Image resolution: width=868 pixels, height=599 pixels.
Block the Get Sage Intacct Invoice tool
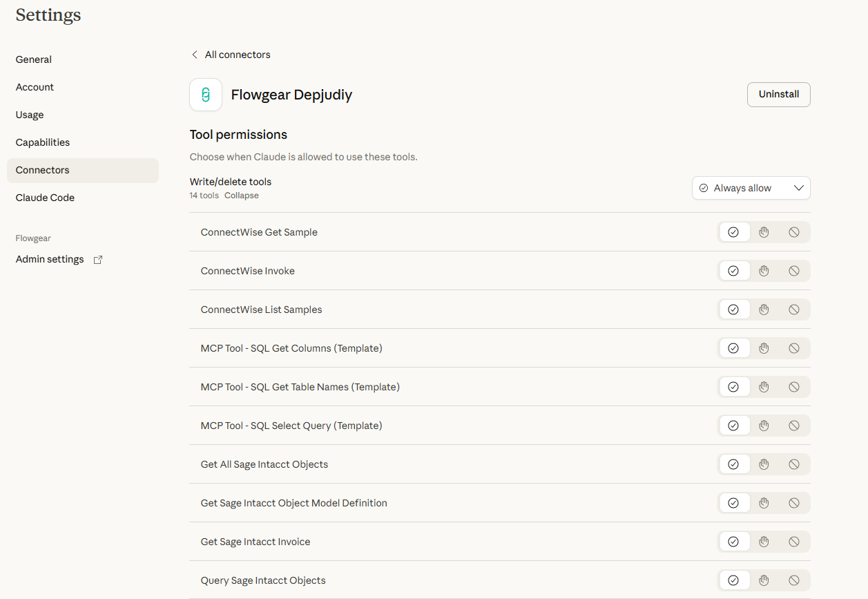coord(794,542)
